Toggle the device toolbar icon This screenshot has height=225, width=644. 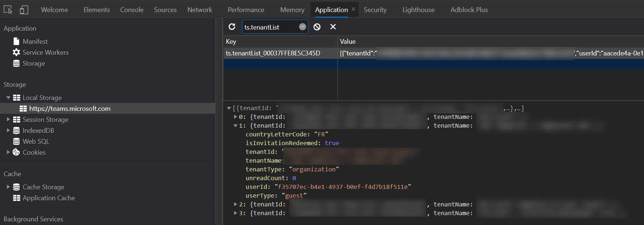coord(24,10)
